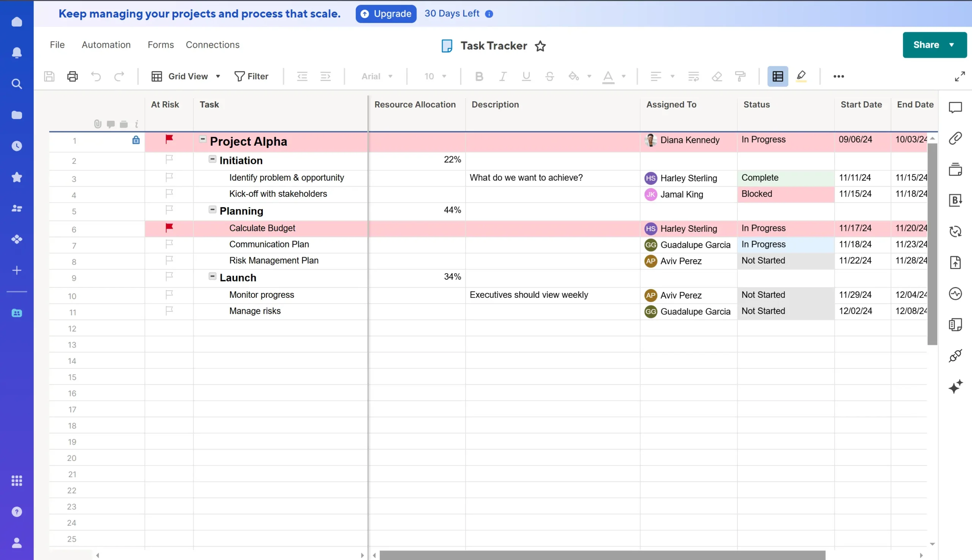Click the AI sparkles icon on the right
The height and width of the screenshot is (560, 972).
pyautogui.click(x=956, y=387)
